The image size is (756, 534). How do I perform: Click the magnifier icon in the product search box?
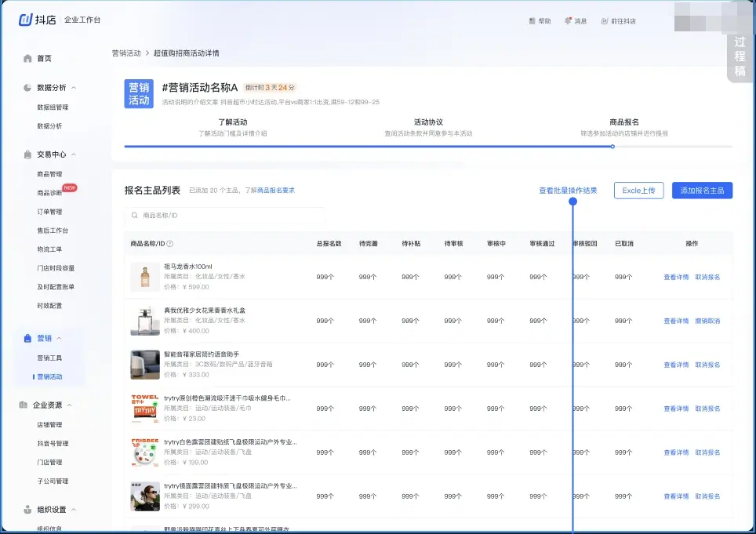tap(135, 216)
